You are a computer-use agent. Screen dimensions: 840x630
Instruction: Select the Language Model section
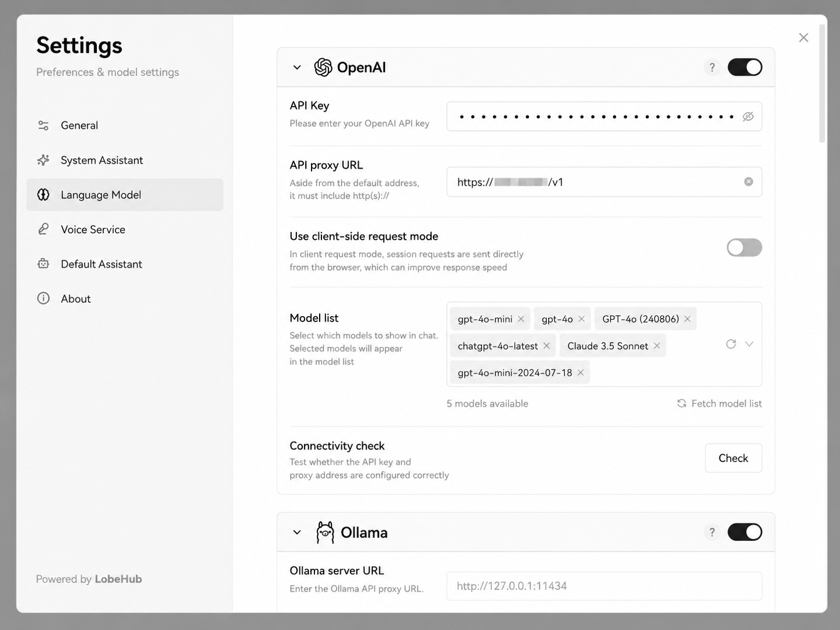click(x=125, y=195)
